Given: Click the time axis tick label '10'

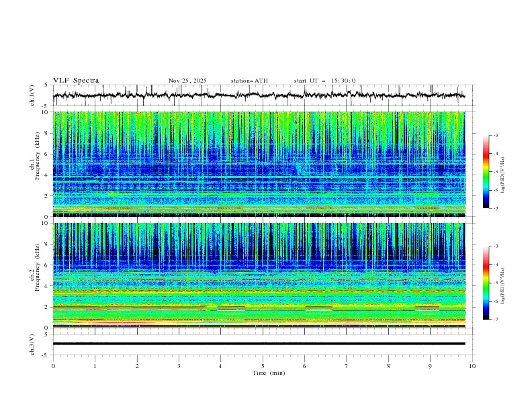Looking at the screenshot, I should (472, 366).
